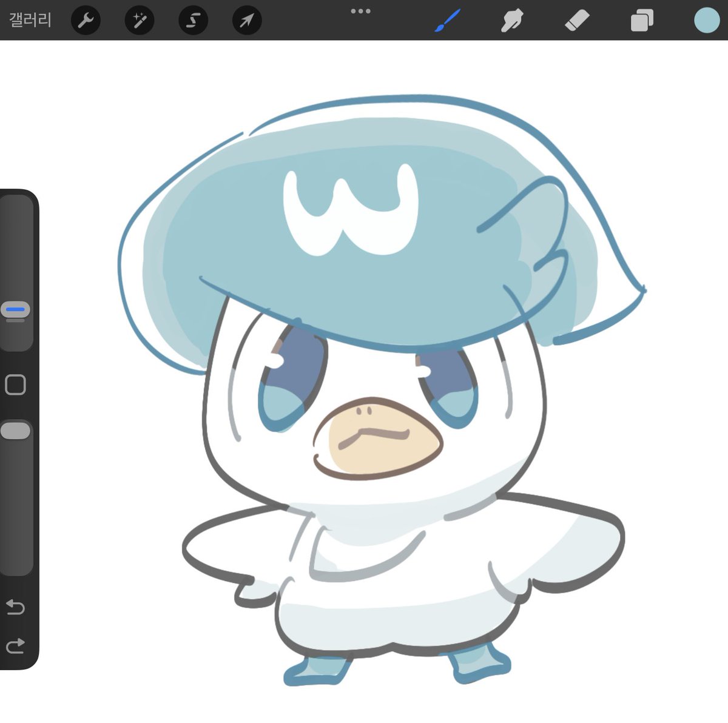Select the Brush tool
This screenshot has height=723, width=728.
coord(448,21)
